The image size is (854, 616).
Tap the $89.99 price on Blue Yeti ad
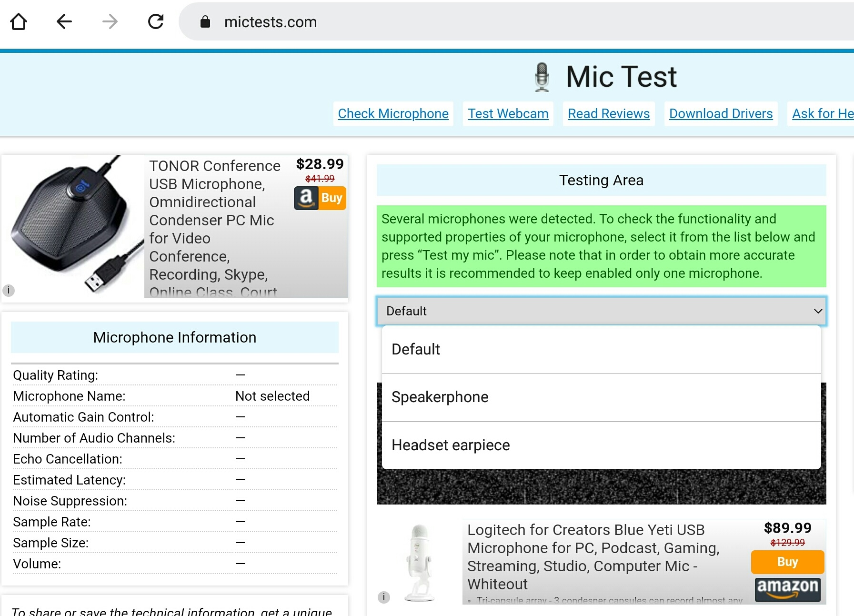(787, 528)
